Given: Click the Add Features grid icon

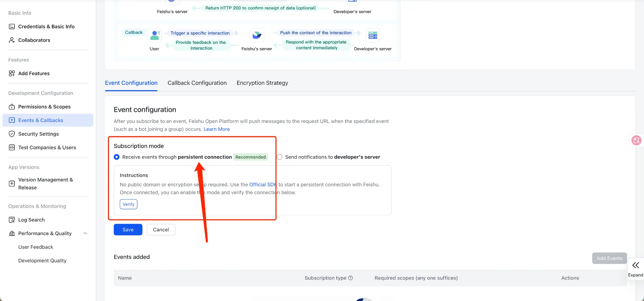Looking at the screenshot, I should (12, 73).
